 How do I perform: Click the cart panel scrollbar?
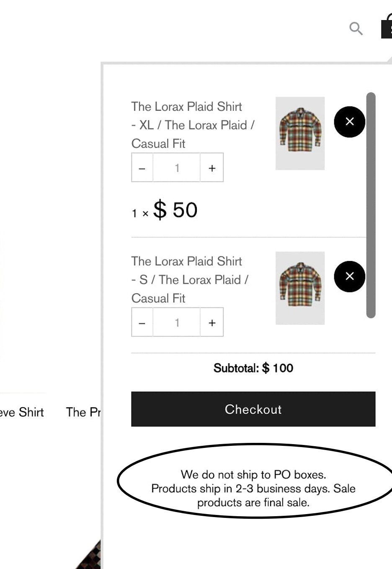coord(371,205)
